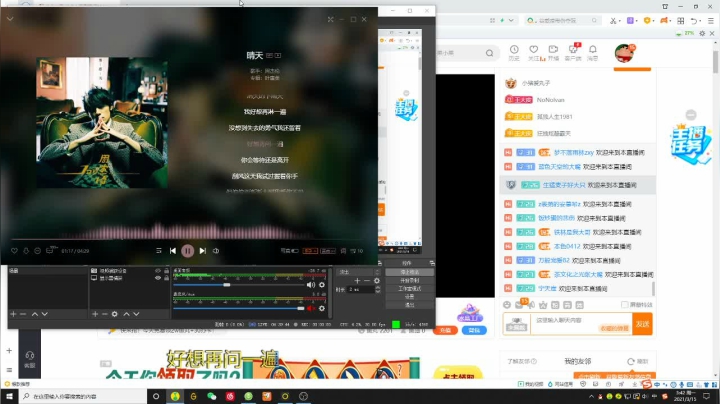Screen dimensions: 720x404
Task: Send chat message with orange button
Action: pos(642,324)
